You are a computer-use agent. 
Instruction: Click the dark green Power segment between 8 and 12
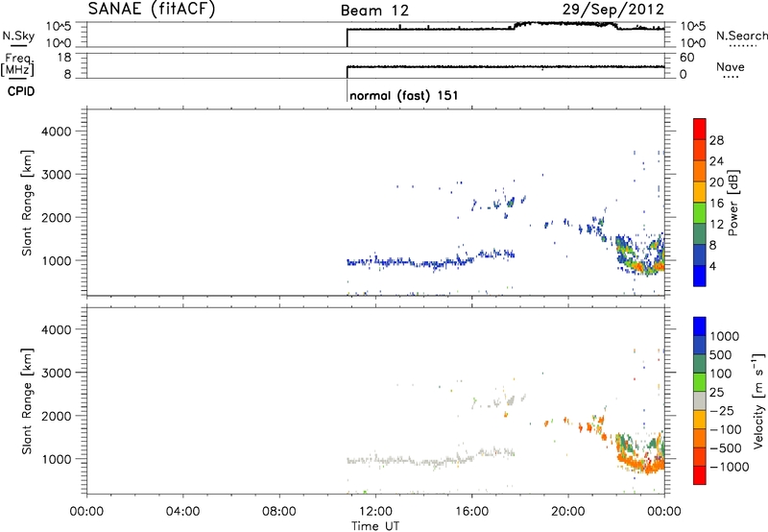click(700, 233)
